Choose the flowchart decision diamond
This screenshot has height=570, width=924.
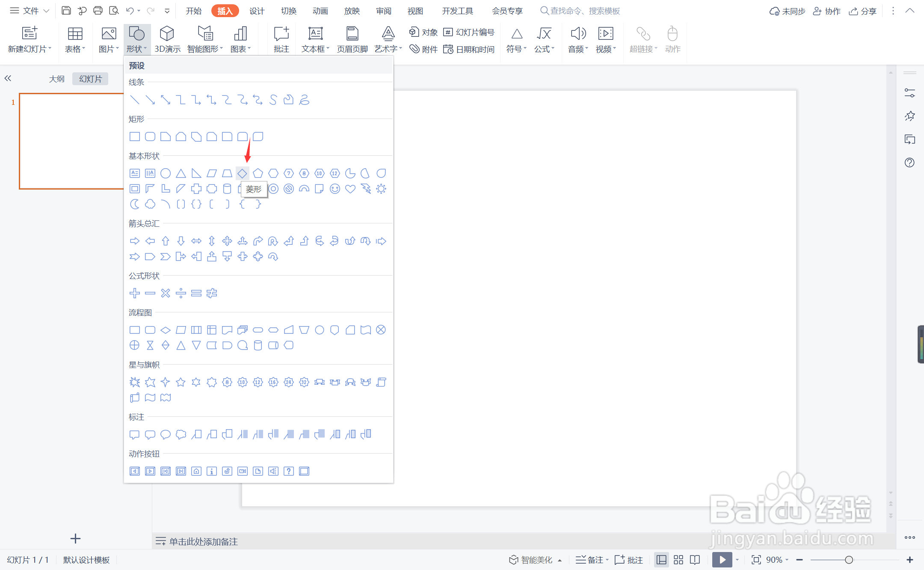[166, 330]
